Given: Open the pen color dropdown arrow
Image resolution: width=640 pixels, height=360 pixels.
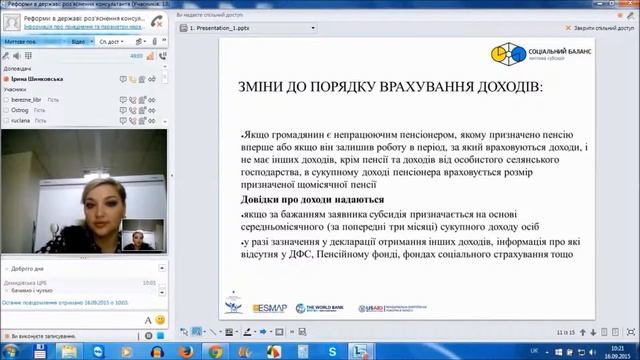Looking at the screenshot, I should (255, 332).
